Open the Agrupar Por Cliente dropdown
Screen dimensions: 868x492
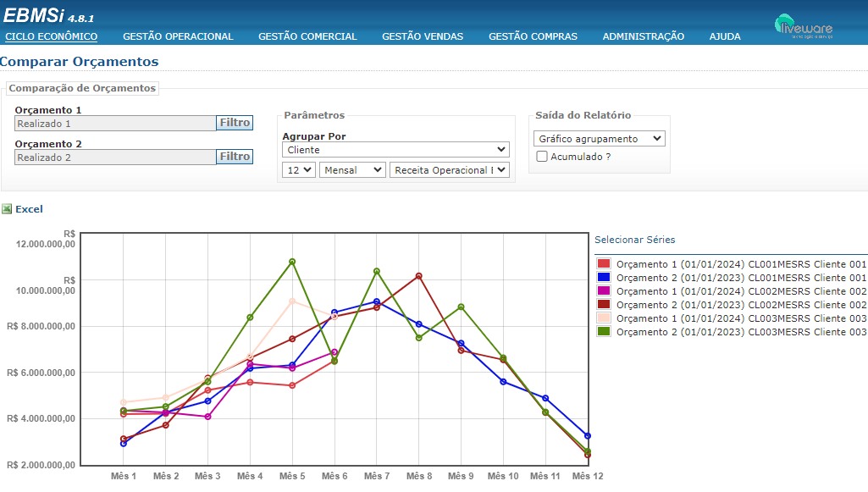(x=395, y=150)
